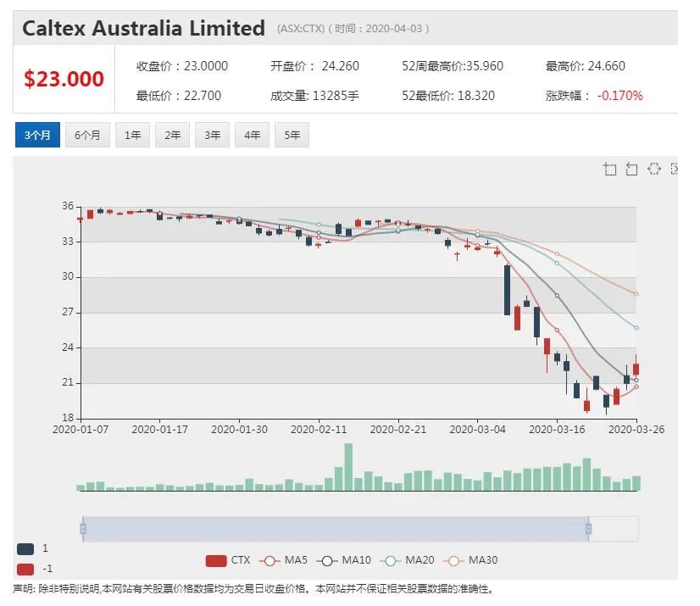Screen dimensions: 700x606
Task: Switch to the 1年 time range
Action: (x=132, y=135)
